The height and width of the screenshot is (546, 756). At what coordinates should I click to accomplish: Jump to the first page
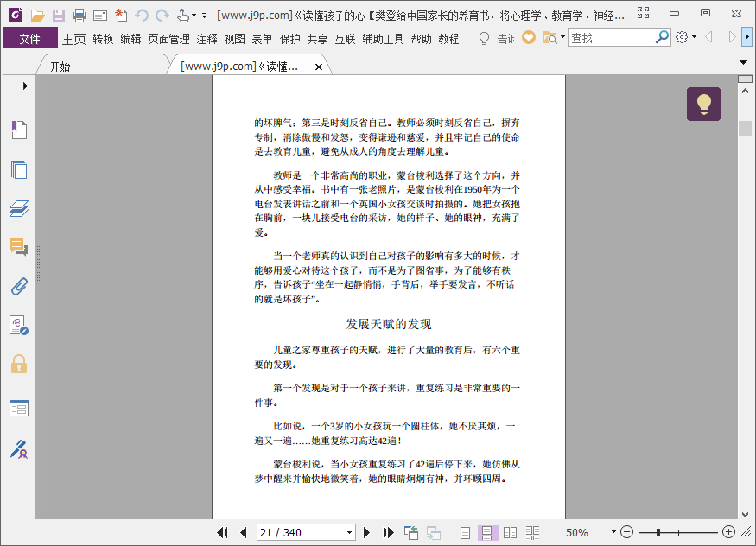(x=222, y=532)
